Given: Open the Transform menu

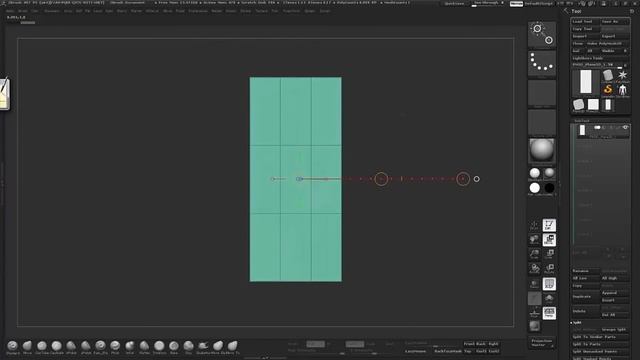Looking at the screenshot, I should tap(291, 11).
